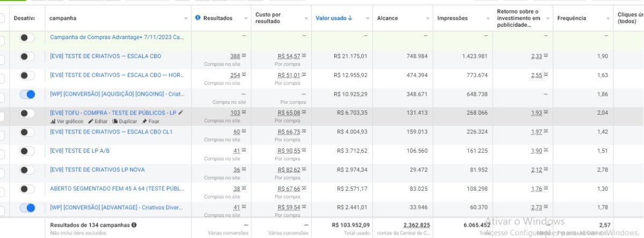Screen dimensions: 644x238
Task: Click the 2,33 ROAS value in first row
Action: (x=537, y=56)
